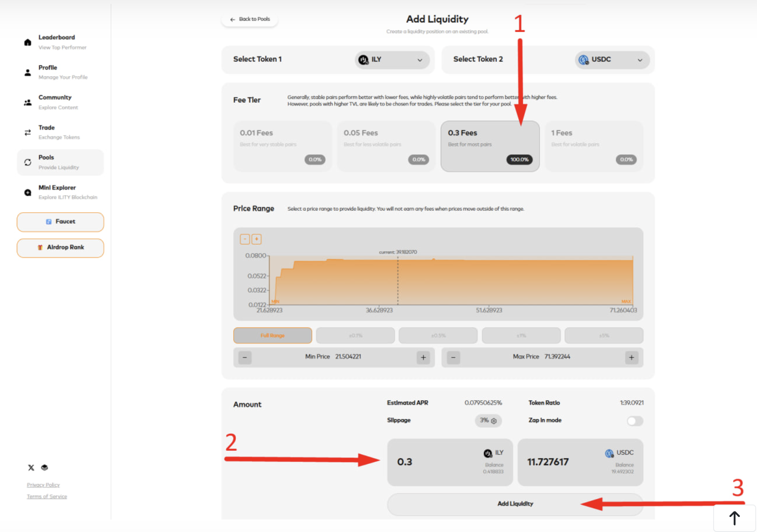Choose the 1 Fees tier for volatile pairs
The width and height of the screenshot is (757, 532).
pos(594,146)
